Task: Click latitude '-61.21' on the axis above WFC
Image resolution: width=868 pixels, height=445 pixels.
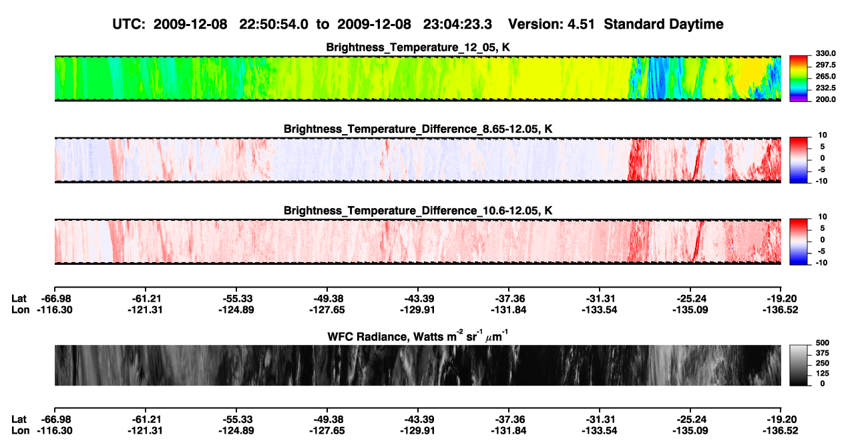Action: click(x=146, y=298)
